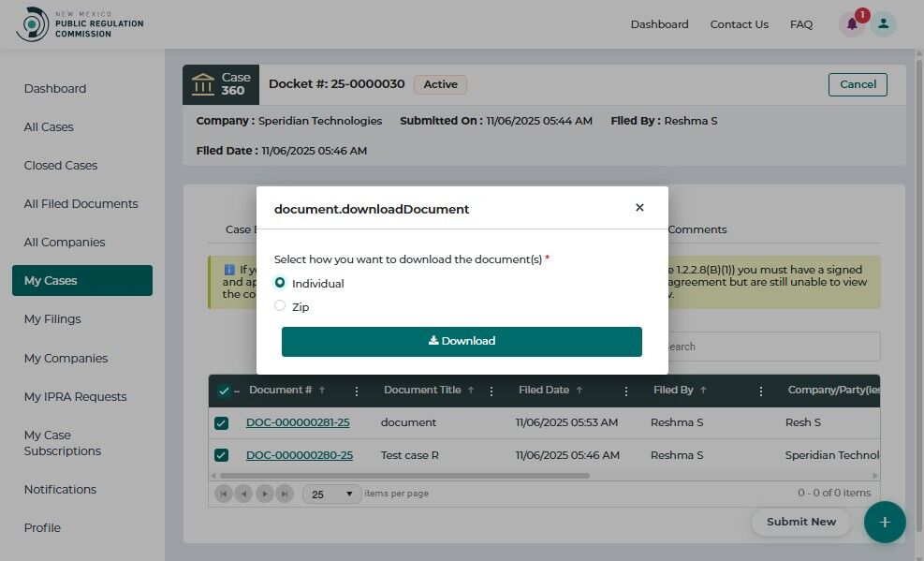924x561 pixels.
Task: Switch to the Comments tab
Action: pyautogui.click(x=697, y=229)
